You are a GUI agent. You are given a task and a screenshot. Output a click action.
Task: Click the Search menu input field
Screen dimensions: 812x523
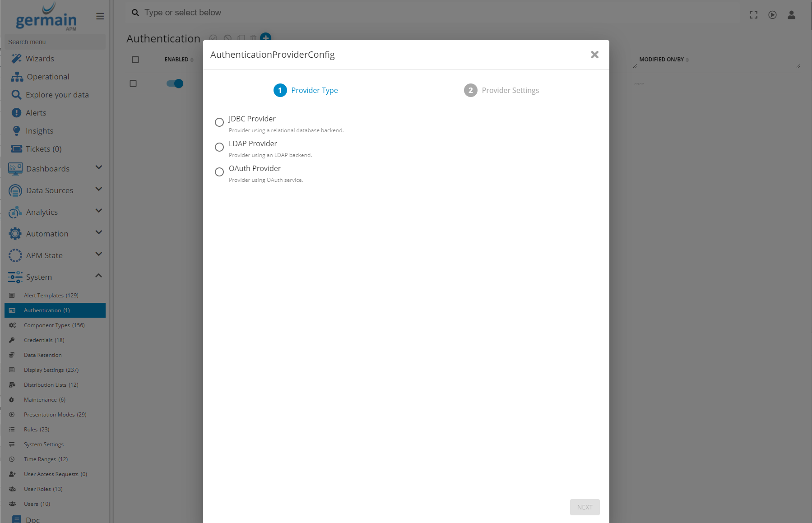click(55, 42)
